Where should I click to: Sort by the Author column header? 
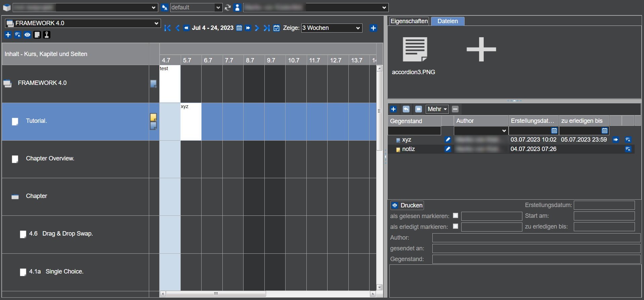pos(481,121)
